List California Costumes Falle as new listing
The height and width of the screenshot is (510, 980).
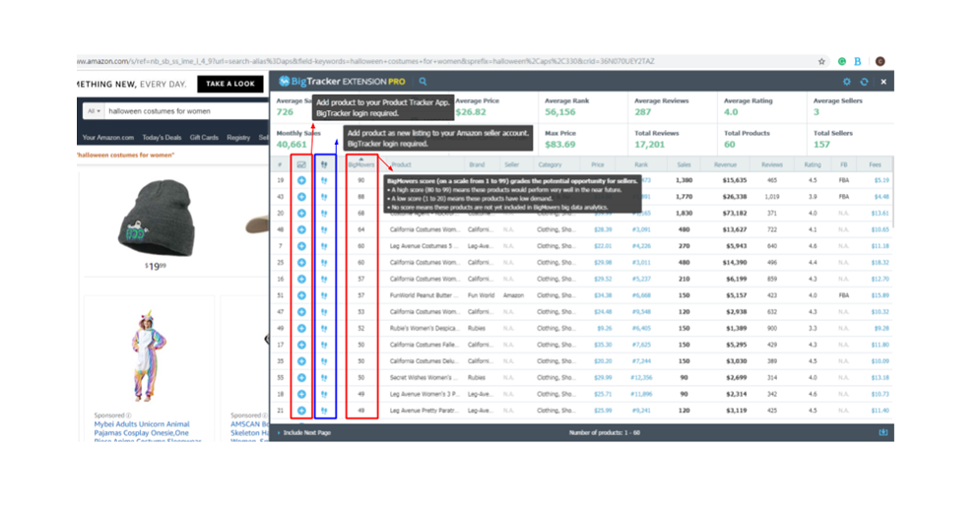tap(324, 345)
